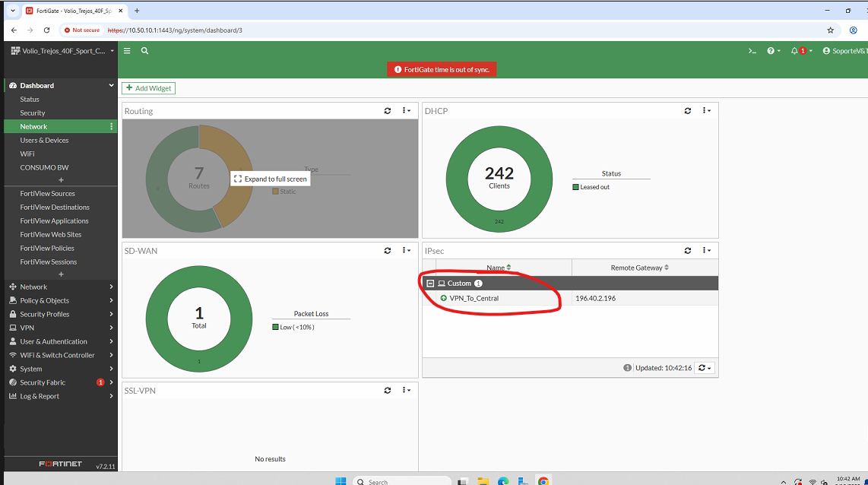The height and width of the screenshot is (485, 868).
Task: Expand the User & Authentication menu
Action: [61, 341]
